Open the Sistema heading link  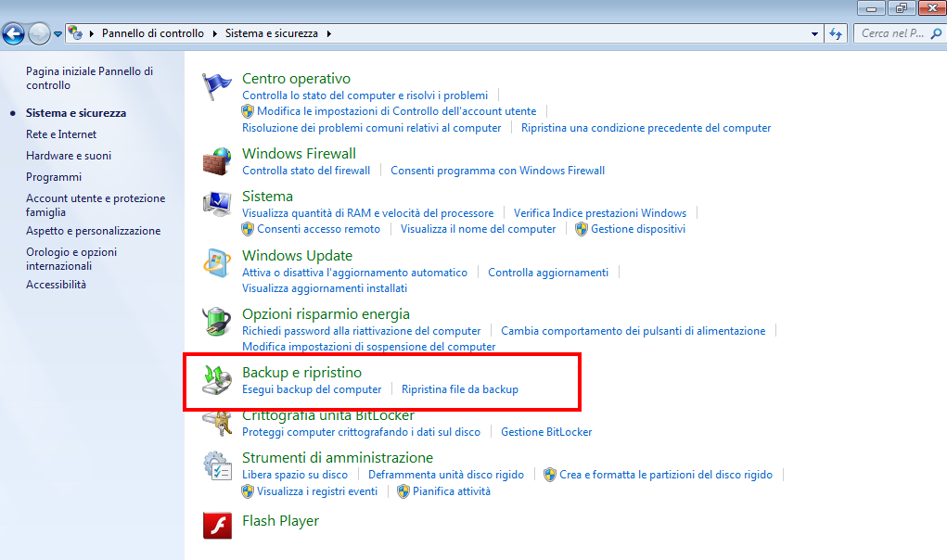click(267, 197)
